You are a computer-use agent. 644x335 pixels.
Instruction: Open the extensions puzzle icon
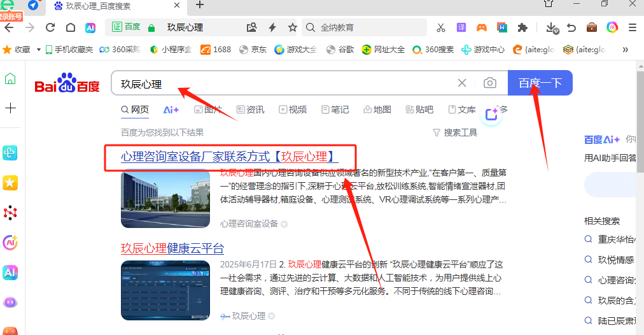tap(522, 27)
